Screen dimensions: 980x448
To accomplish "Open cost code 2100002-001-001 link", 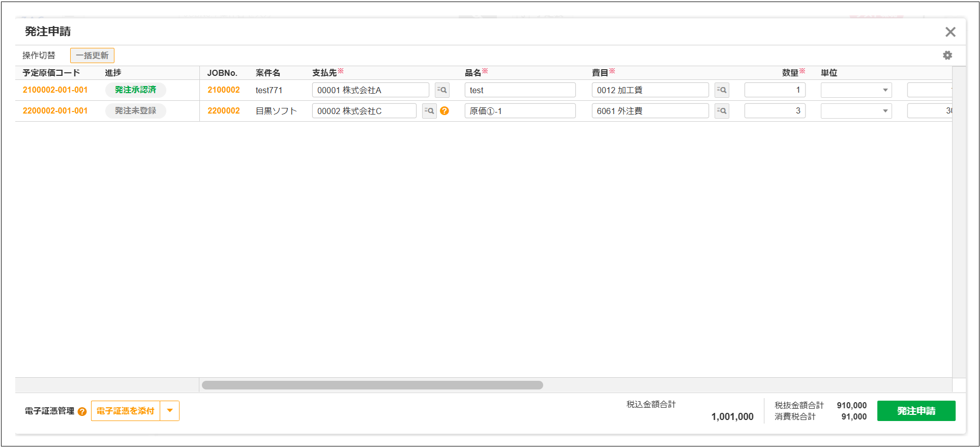I will tap(55, 90).
